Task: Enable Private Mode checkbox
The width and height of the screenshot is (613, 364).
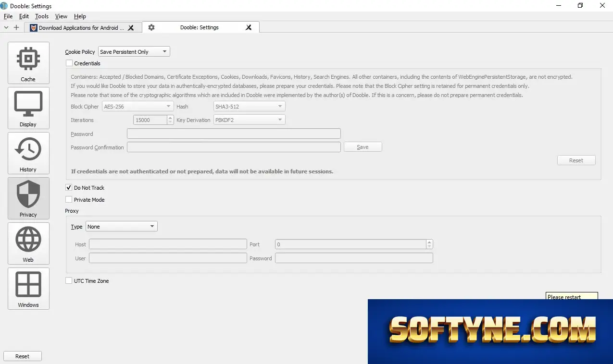Action: pyautogui.click(x=69, y=200)
